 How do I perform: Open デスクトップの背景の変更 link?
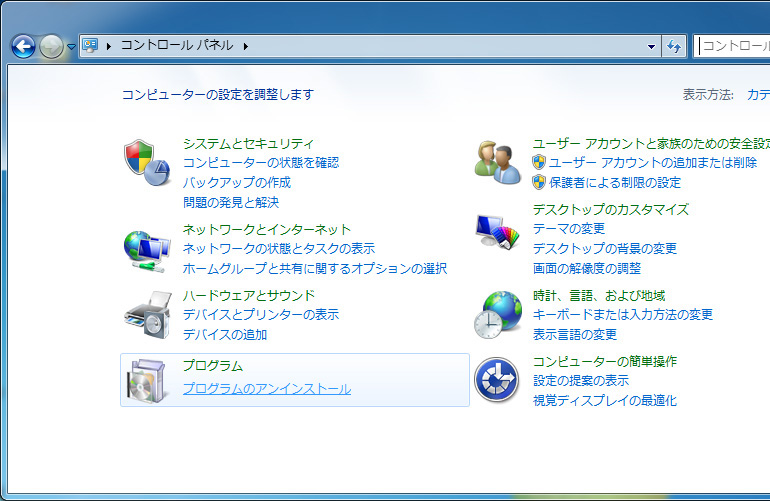(x=605, y=248)
